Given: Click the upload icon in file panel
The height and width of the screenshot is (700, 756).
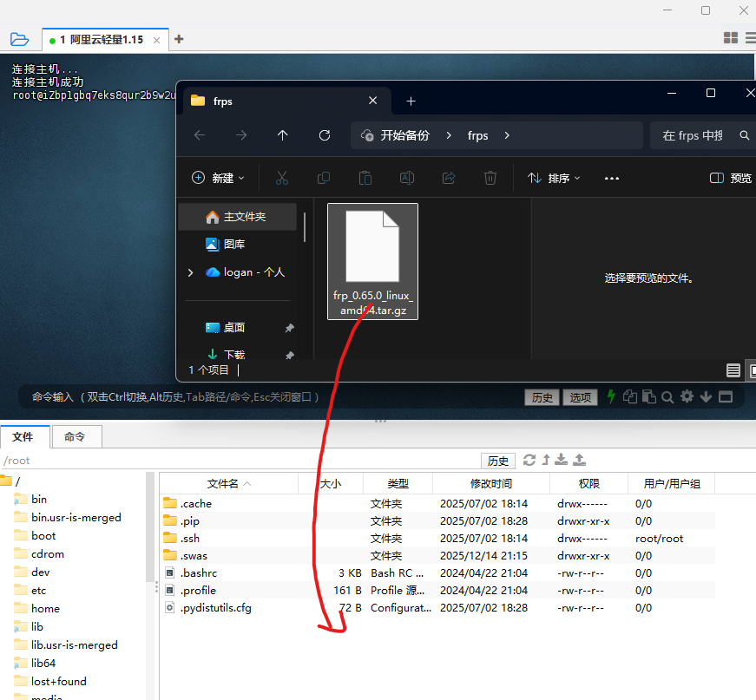Looking at the screenshot, I should (580, 460).
